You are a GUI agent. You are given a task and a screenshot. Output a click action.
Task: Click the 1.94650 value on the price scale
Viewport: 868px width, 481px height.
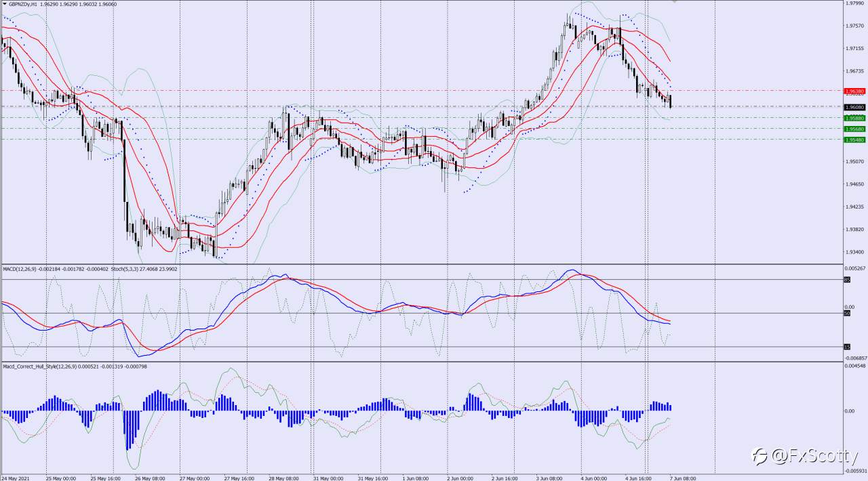(855, 184)
